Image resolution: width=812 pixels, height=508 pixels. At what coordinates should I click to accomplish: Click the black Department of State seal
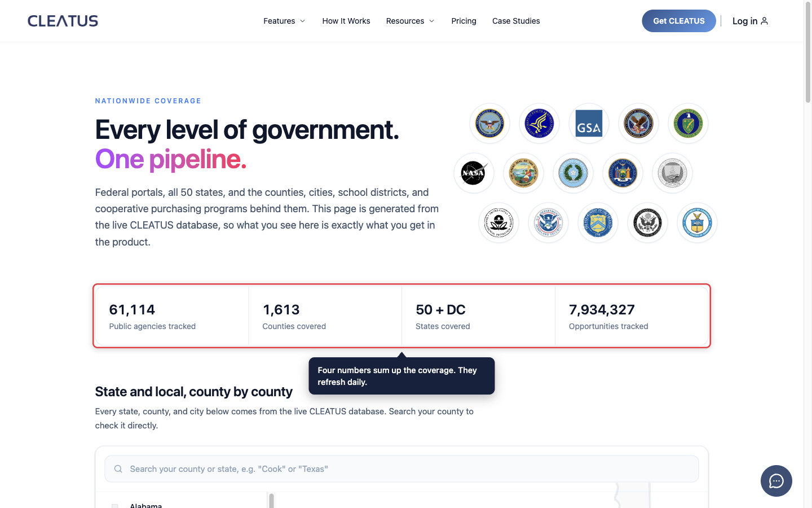pos(647,223)
